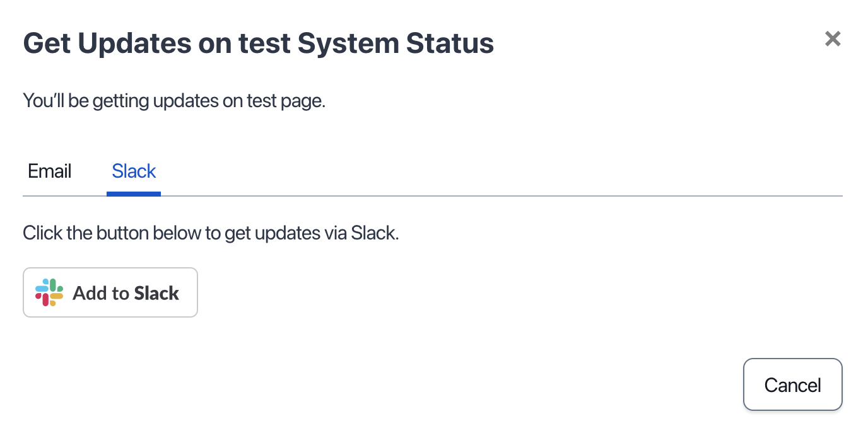Viewport: 868px width, 426px height.
Task: Click the gray X icon beside title
Action: (x=833, y=39)
